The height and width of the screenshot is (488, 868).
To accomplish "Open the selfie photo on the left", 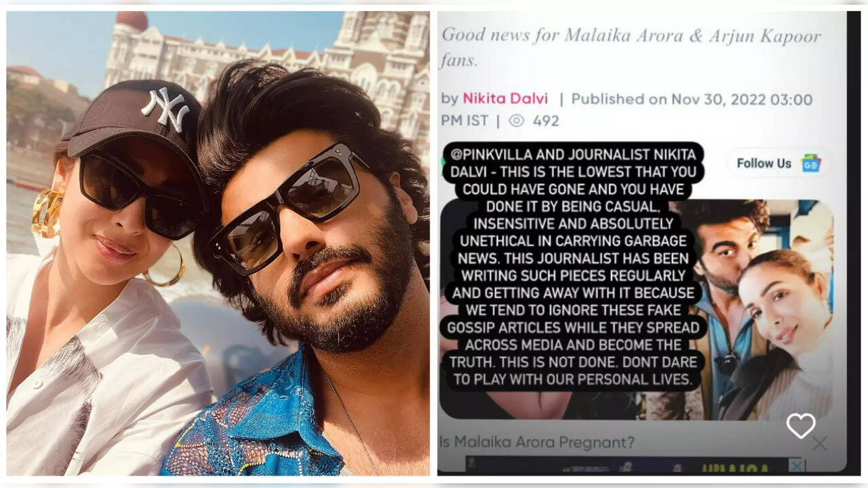I will [218, 243].
